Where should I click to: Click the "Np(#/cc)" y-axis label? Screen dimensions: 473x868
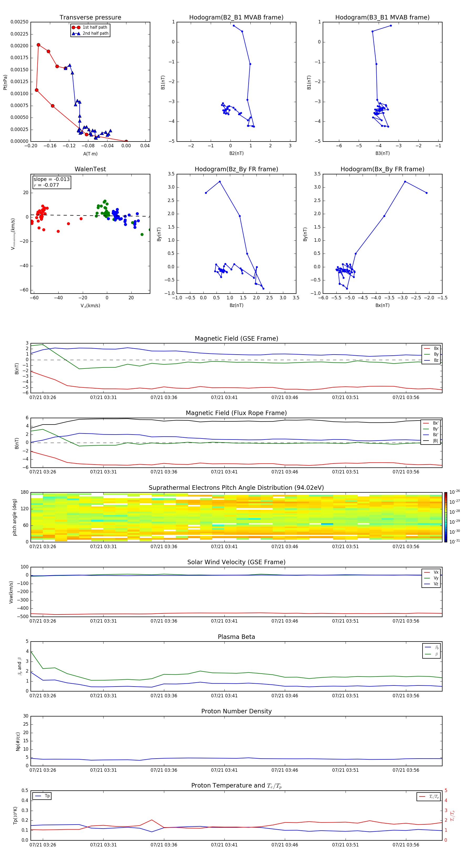(18, 741)
